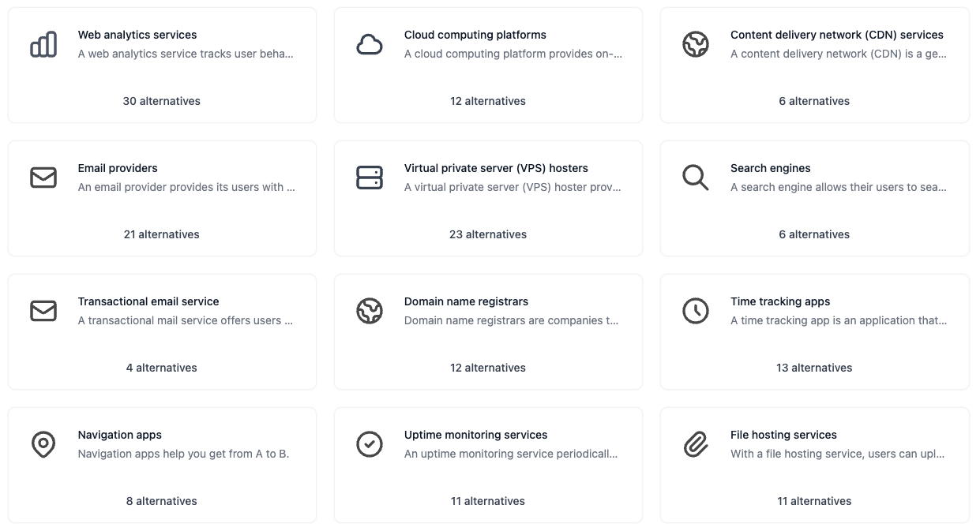Click the map pin icon for Navigation apps
Screen dimensions: 980x531
(43, 444)
